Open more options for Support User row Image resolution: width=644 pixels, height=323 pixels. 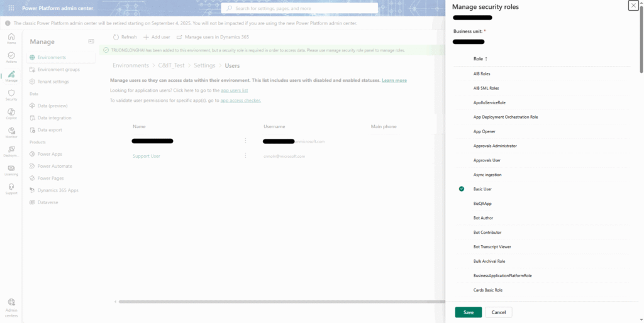(245, 156)
